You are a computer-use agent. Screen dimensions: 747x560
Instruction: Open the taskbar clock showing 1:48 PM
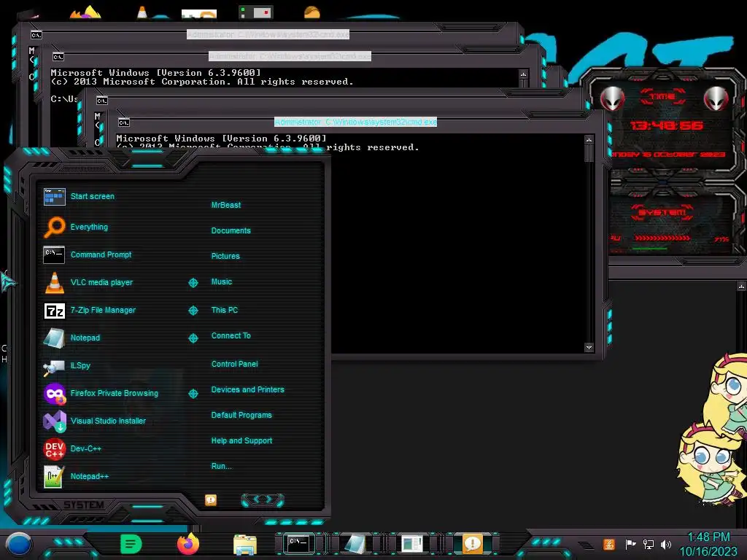(708, 544)
